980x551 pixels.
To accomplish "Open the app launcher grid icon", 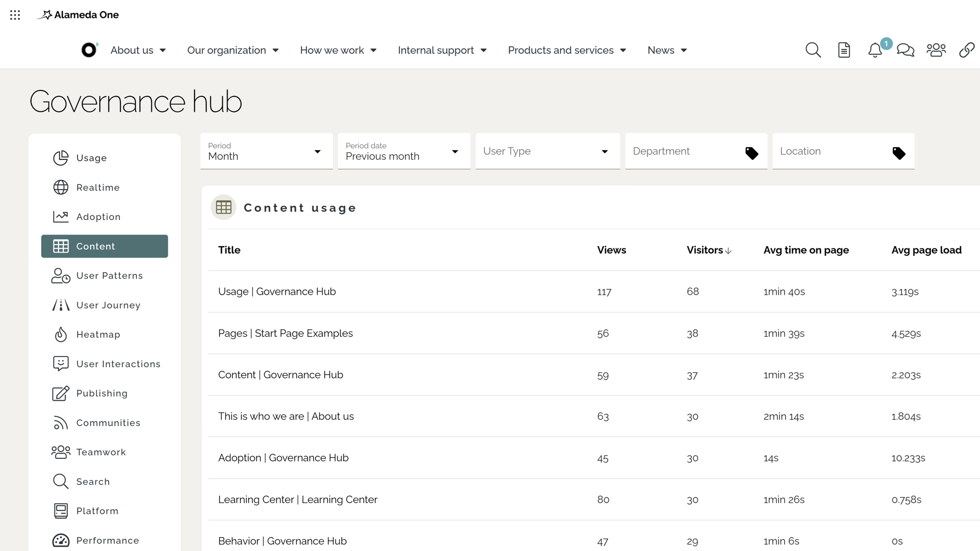I will pyautogui.click(x=15, y=15).
